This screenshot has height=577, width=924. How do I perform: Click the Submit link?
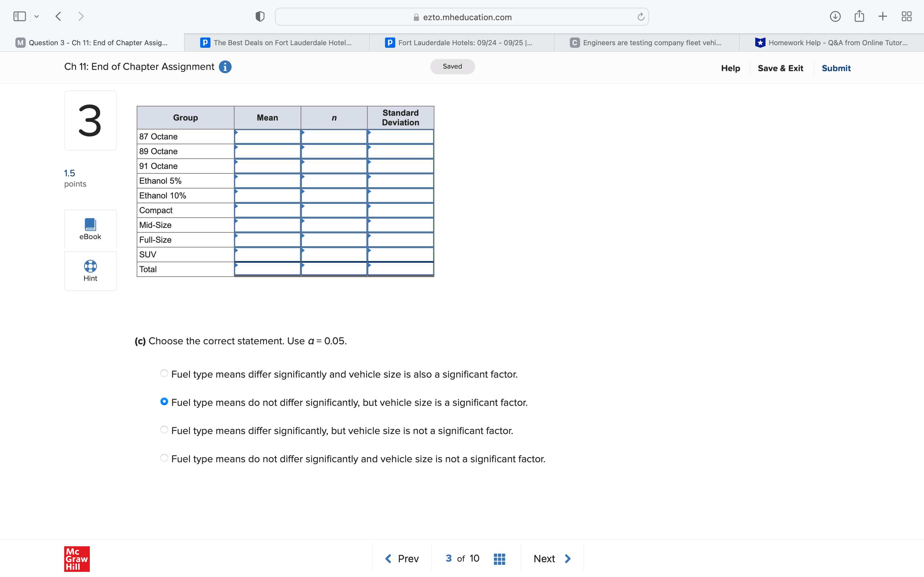click(x=836, y=68)
